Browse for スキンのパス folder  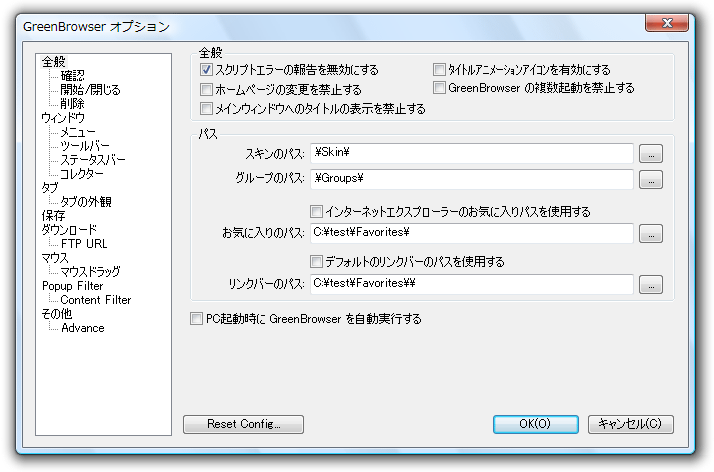651,154
